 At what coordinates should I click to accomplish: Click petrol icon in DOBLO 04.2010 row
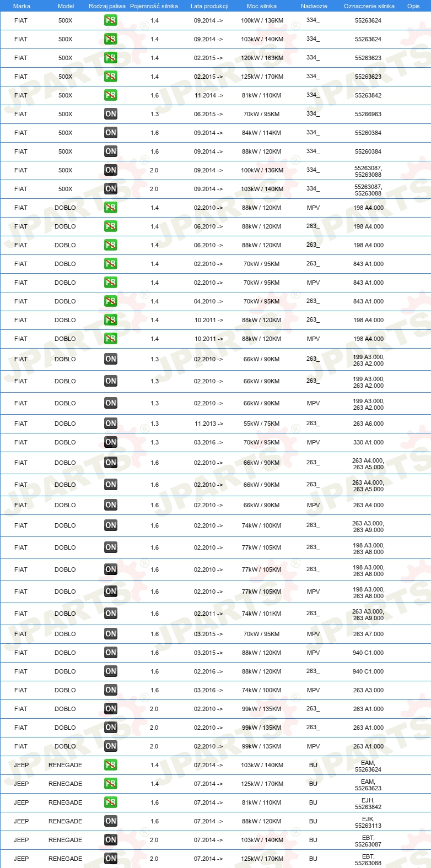111,301
